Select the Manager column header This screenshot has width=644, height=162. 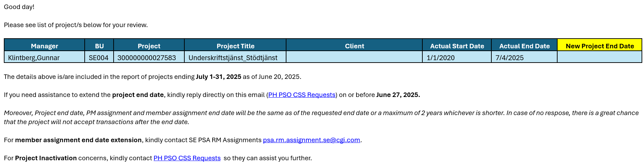pos(45,45)
